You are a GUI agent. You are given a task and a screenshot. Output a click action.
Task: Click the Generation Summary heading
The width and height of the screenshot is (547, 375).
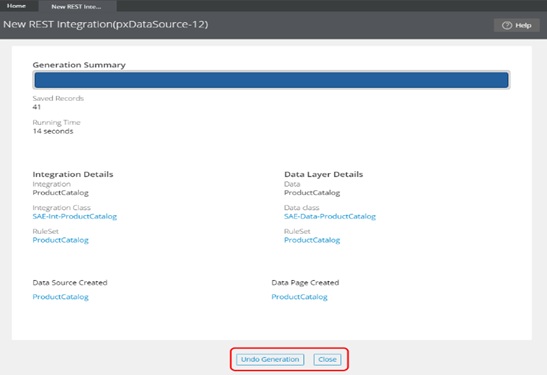click(x=79, y=65)
